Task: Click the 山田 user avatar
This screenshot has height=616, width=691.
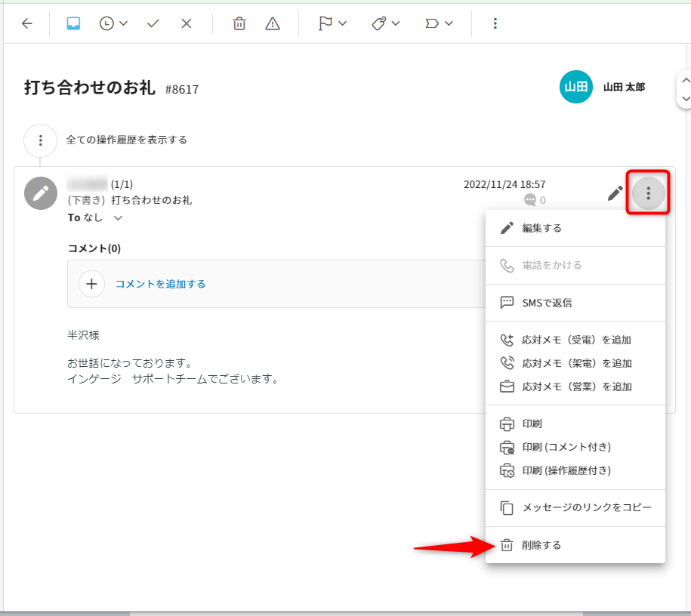Action: pos(575,87)
